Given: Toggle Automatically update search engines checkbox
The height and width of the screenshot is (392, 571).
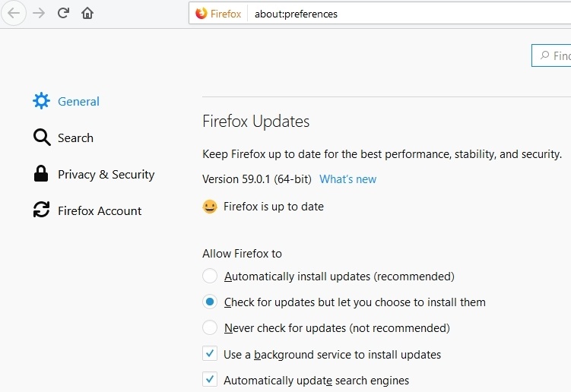Looking at the screenshot, I should 210,380.
